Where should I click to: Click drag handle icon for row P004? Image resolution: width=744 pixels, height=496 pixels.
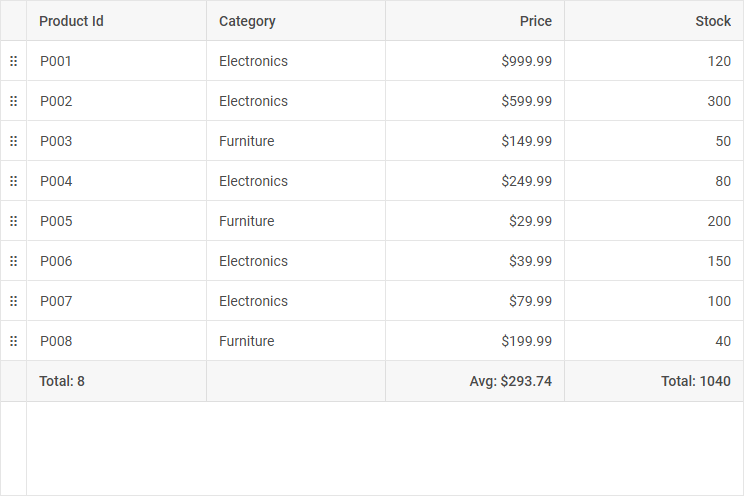[13, 181]
